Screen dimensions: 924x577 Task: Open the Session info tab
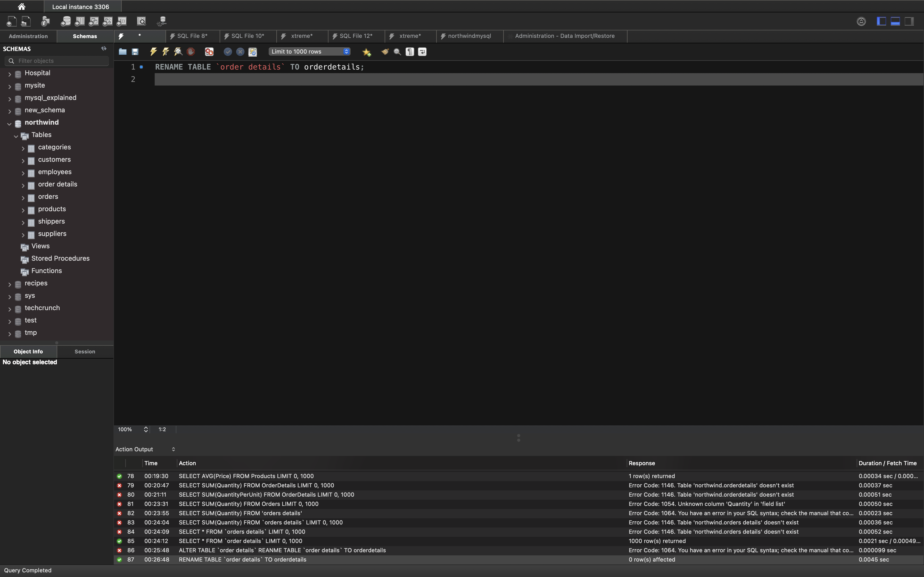85,351
